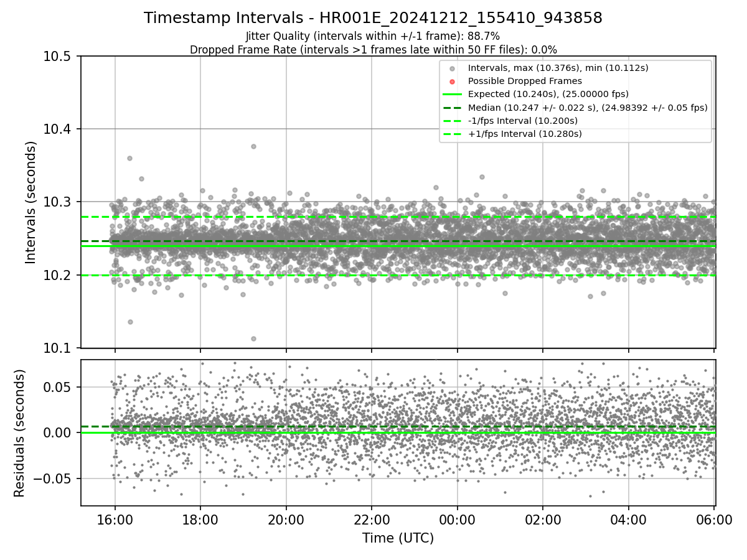The width and height of the screenshot is (747, 560).
Task: Click the red dot marker in the legend
Action: [452, 82]
